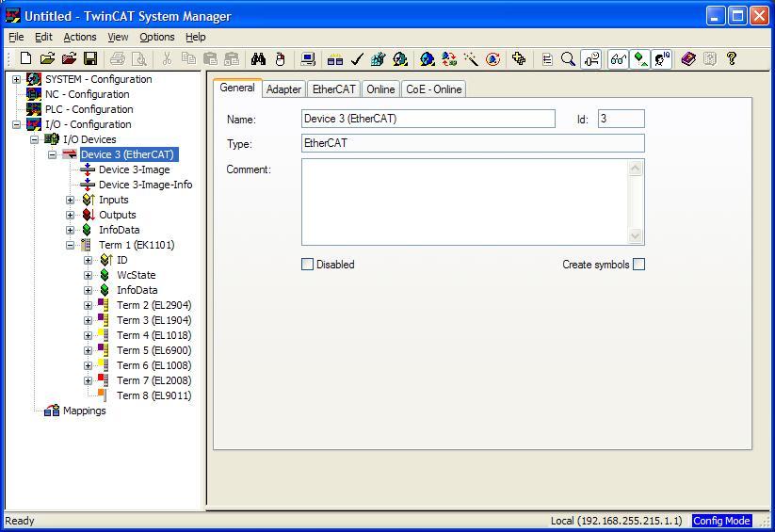Open the Actions menu
The width and height of the screenshot is (775, 532).
point(80,37)
